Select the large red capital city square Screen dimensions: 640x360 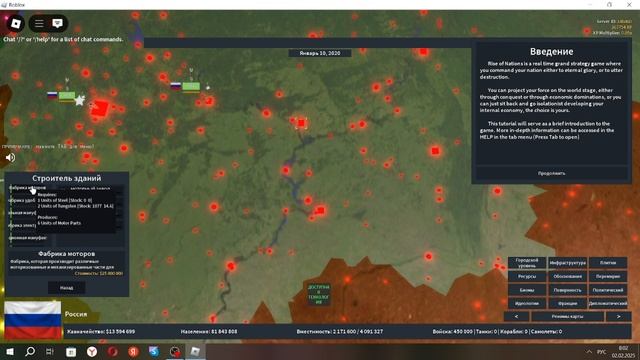(x=100, y=109)
